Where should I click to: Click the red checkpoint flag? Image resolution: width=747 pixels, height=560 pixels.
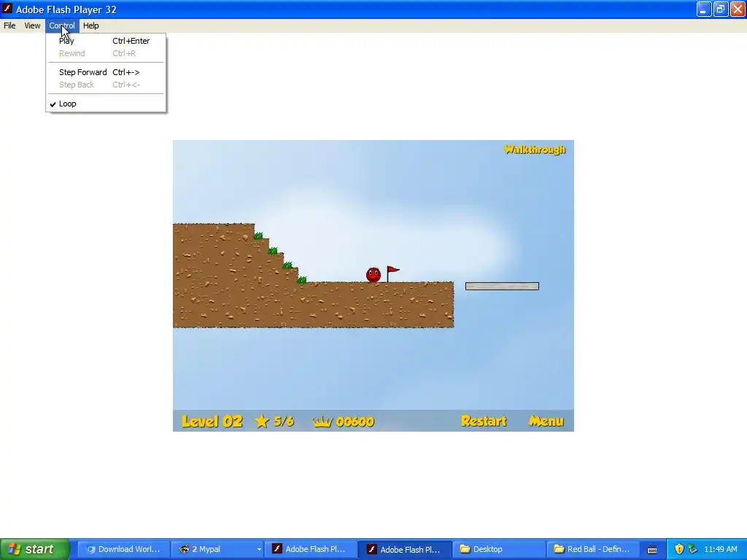(x=392, y=274)
